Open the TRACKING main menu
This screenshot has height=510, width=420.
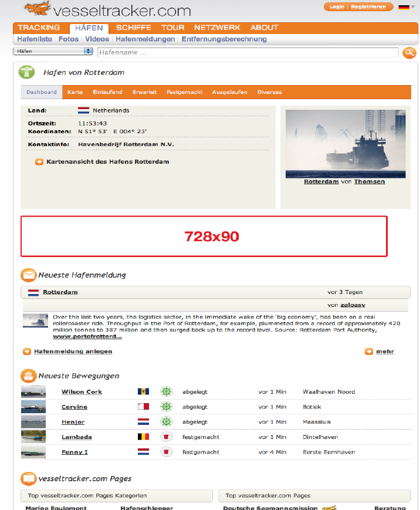click(39, 28)
